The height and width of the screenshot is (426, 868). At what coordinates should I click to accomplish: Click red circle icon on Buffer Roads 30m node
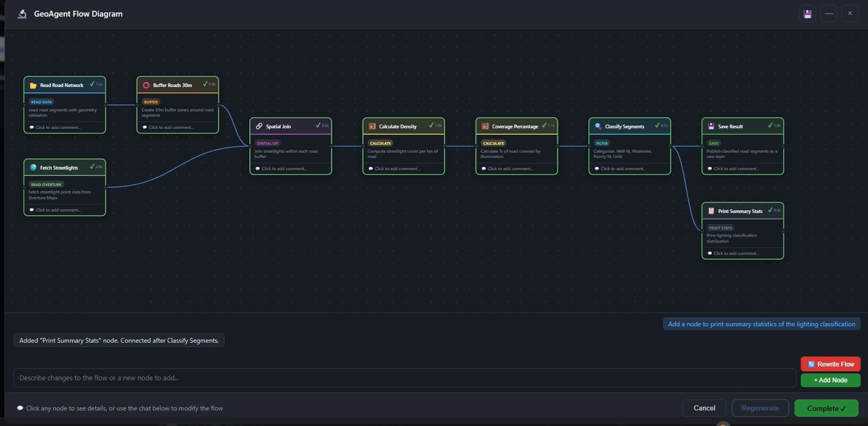(146, 85)
